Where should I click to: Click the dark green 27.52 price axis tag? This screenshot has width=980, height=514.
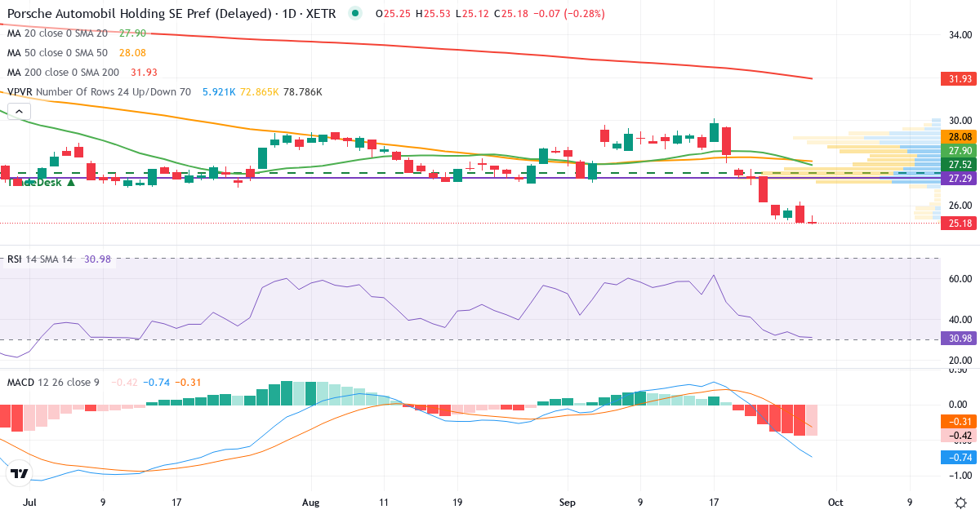click(x=960, y=164)
